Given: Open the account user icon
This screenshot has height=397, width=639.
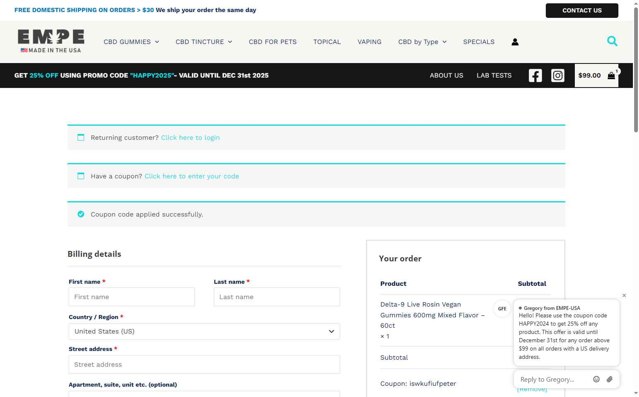Looking at the screenshot, I should tap(515, 42).
